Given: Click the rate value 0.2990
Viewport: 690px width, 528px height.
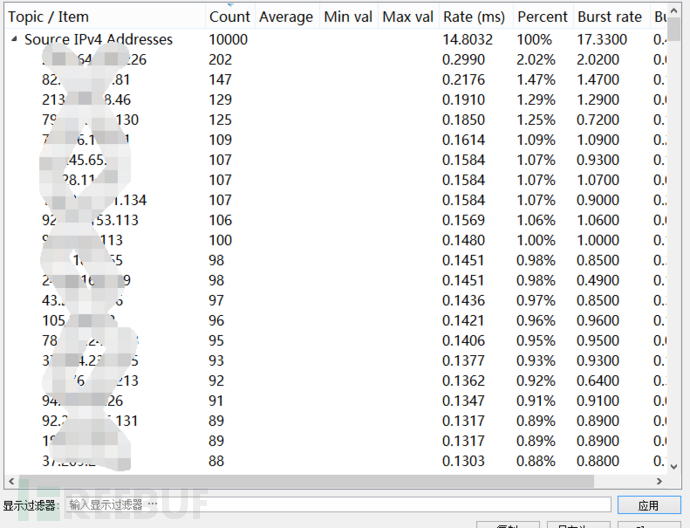Looking at the screenshot, I should (x=463, y=60).
